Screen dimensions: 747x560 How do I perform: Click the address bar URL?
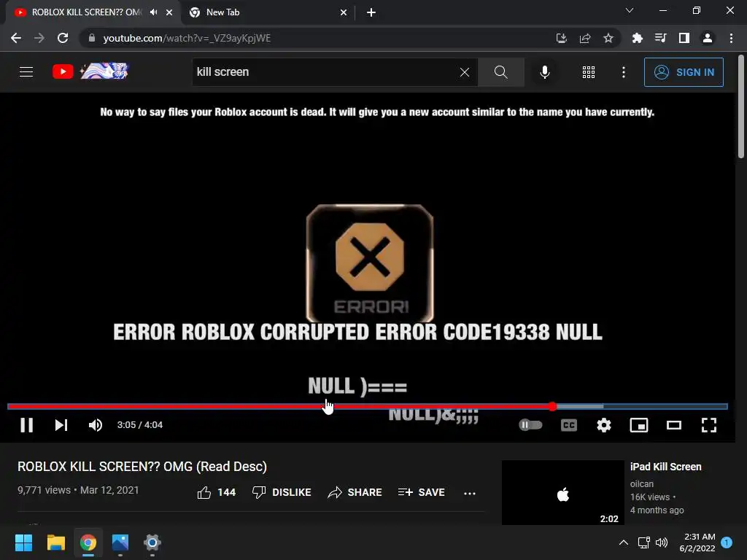[187, 38]
